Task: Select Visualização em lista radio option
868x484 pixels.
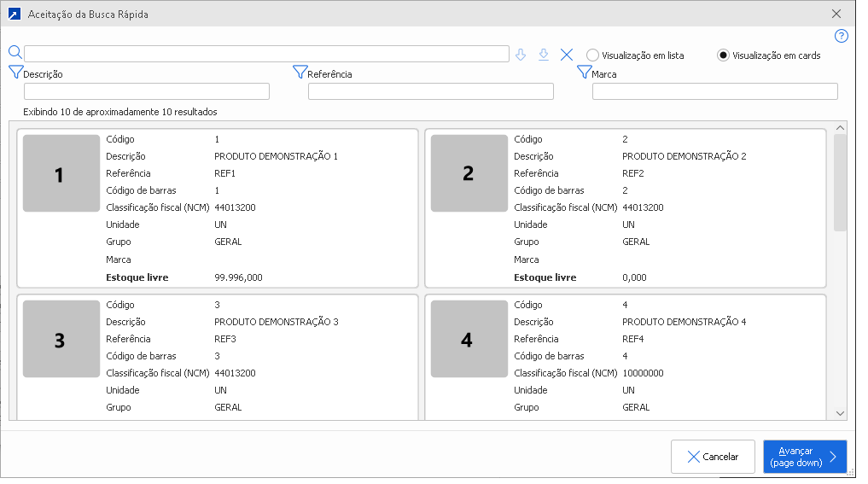Action: point(592,55)
